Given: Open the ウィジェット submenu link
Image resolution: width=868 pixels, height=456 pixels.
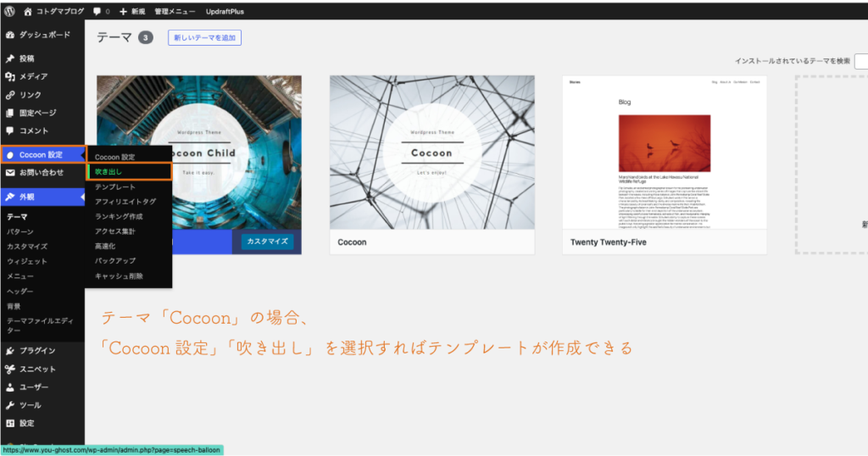Looking at the screenshot, I should (27, 261).
